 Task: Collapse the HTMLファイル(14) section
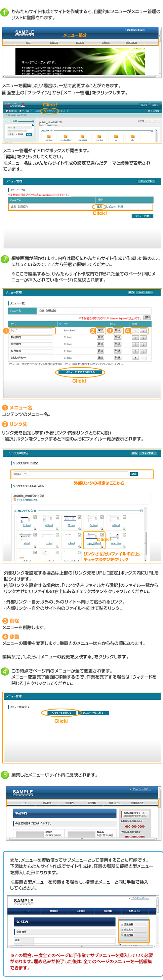pos(142,511)
